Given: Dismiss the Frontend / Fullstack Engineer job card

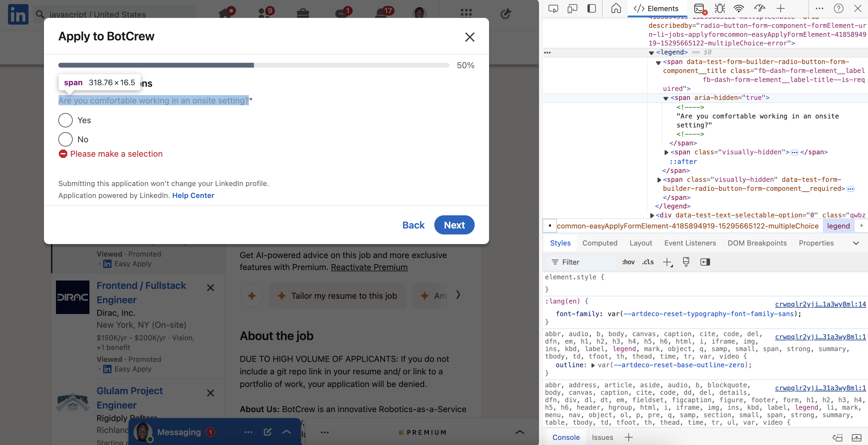Looking at the screenshot, I should [x=211, y=288].
